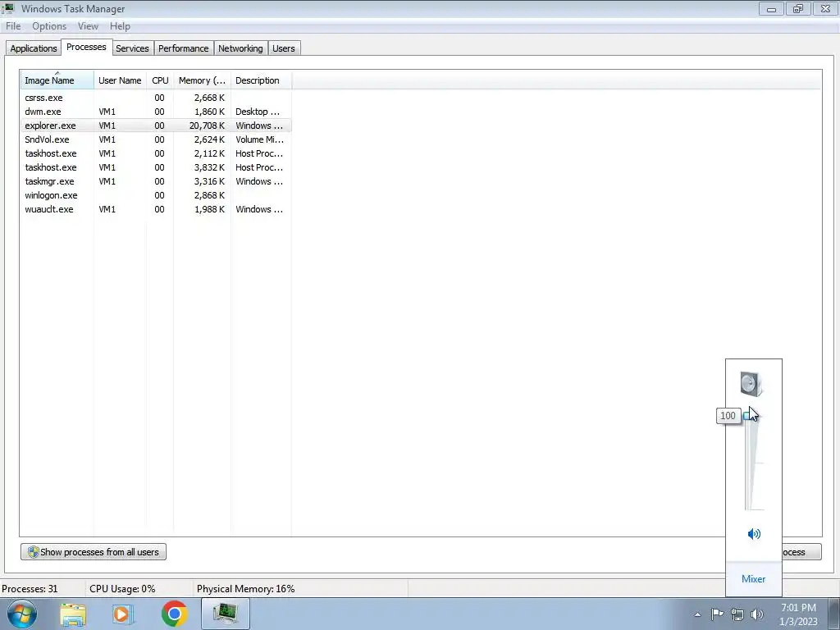Select the taskmgr.exe process row
This screenshot has width=840, height=630.
(x=156, y=181)
